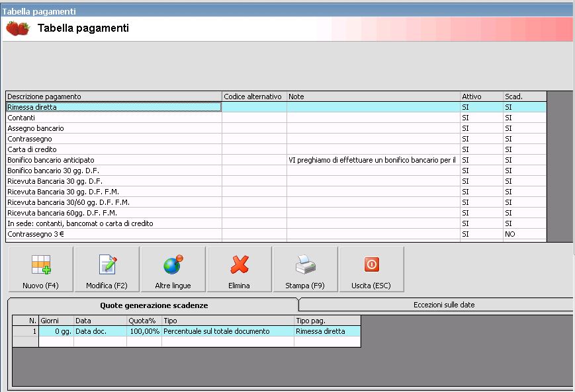The height and width of the screenshot is (392, 575).
Task: Click the Nuovo (F4) button label
Action: pyautogui.click(x=41, y=286)
